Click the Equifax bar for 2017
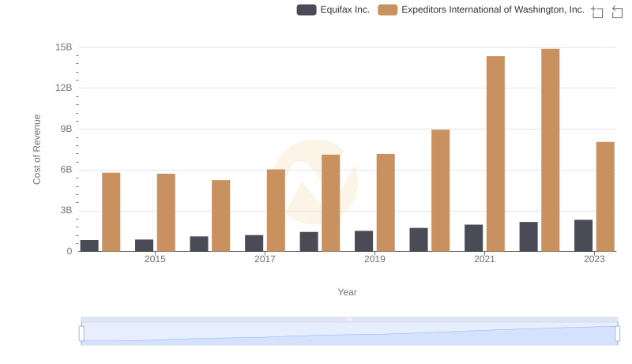The height and width of the screenshot is (364, 632). coord(254,243)
